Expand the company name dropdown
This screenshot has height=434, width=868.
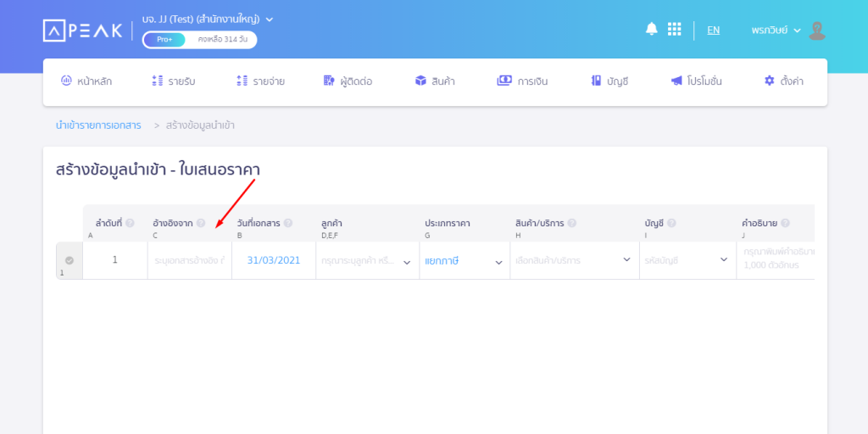coord(270,19)
